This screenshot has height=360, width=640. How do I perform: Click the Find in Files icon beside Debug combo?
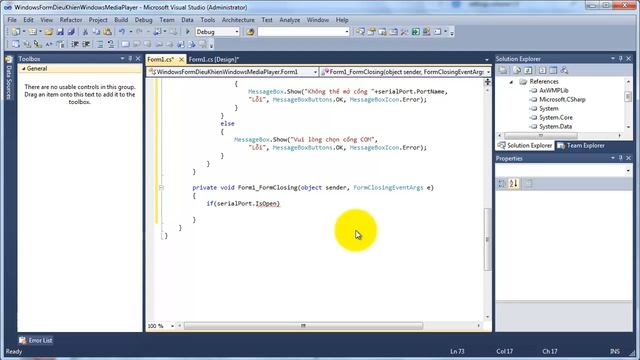(x=250, y=31)
